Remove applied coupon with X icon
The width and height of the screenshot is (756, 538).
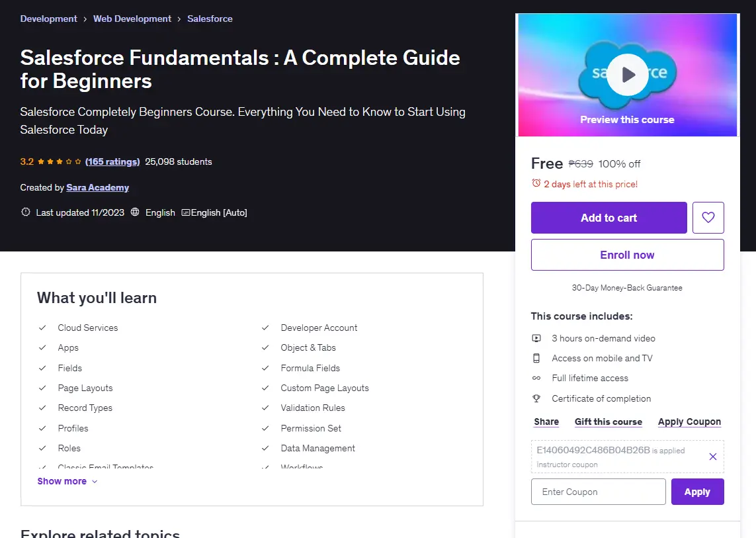[x=712, y=457]
